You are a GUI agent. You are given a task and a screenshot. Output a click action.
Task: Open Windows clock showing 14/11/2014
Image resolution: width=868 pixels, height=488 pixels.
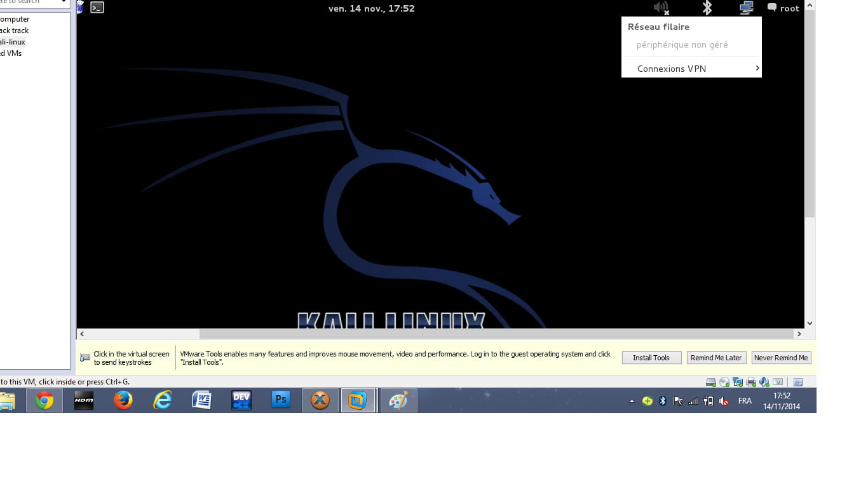pos(782,401)
